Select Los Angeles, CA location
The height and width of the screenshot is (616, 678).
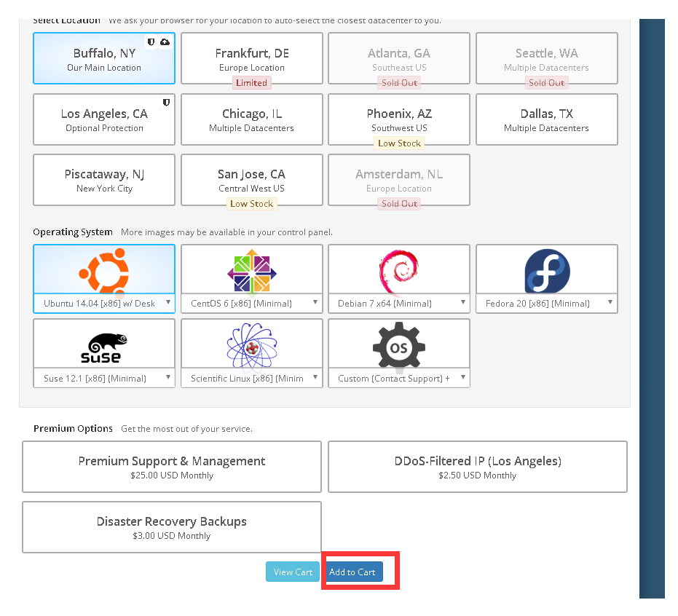click(x=104, y=119)
